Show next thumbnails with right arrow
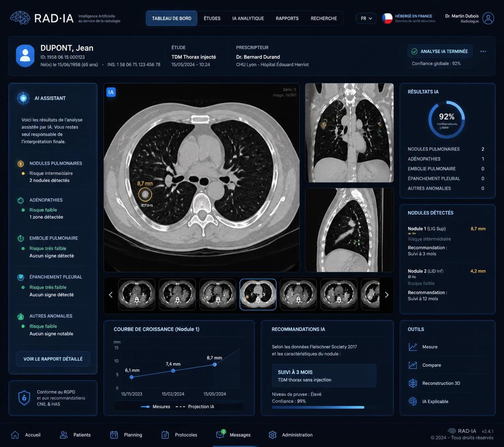 387,295
